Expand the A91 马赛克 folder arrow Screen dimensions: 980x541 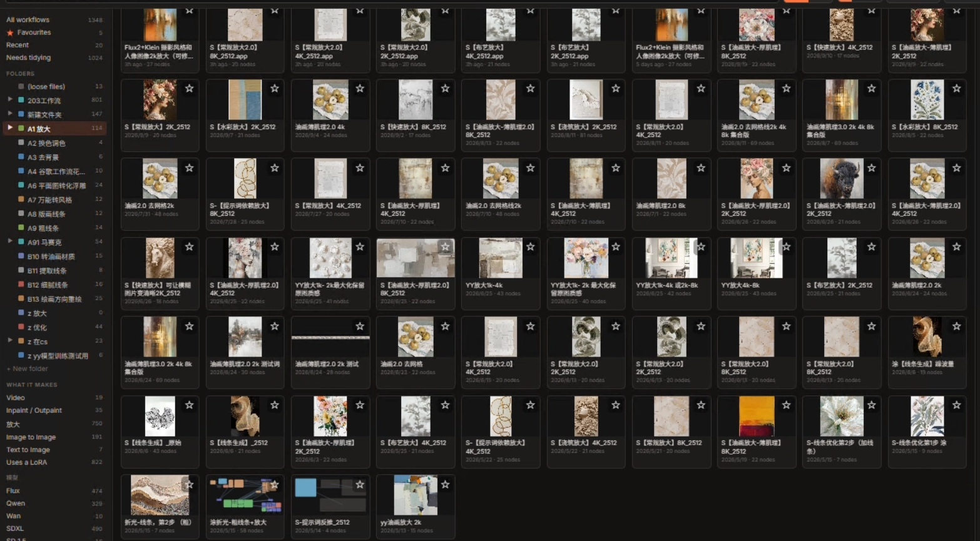(x=9, y=241)
